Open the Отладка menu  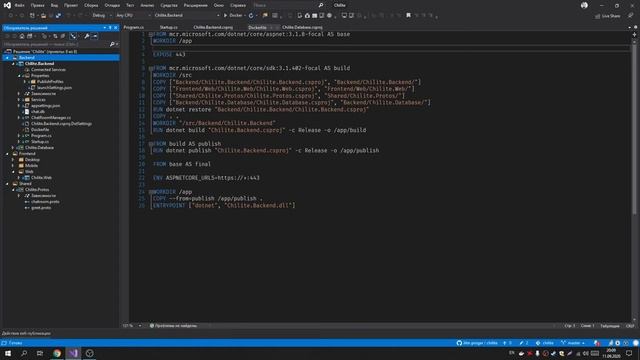pos(112,5)
